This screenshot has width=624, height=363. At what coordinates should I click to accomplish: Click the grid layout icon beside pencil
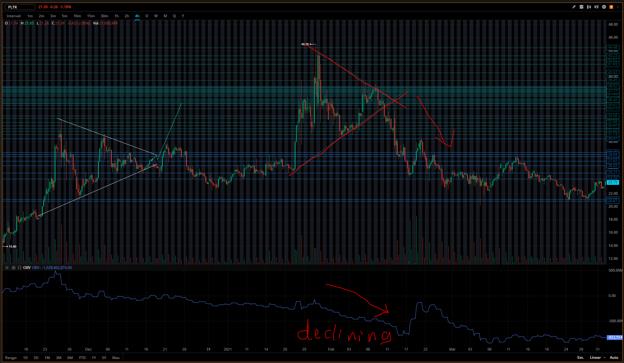[x=581, y=7]
